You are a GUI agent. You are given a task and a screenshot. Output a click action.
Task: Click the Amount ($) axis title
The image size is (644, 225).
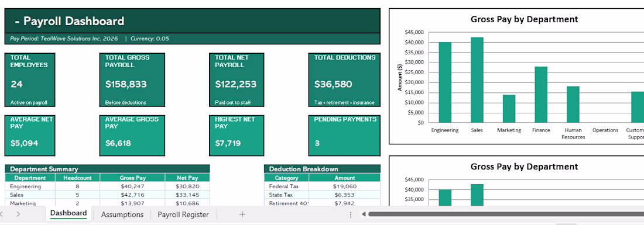pyautogui.click(x=400, y=77)
